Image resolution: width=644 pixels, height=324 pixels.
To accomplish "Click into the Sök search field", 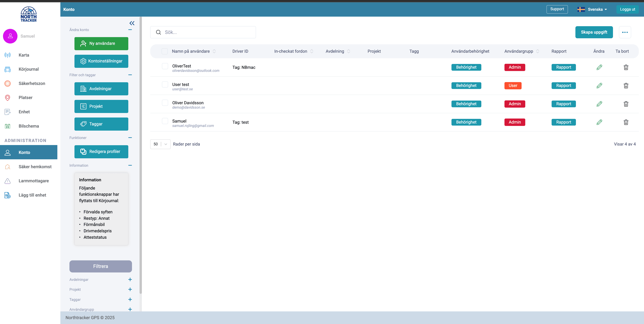I will [207, 32].
